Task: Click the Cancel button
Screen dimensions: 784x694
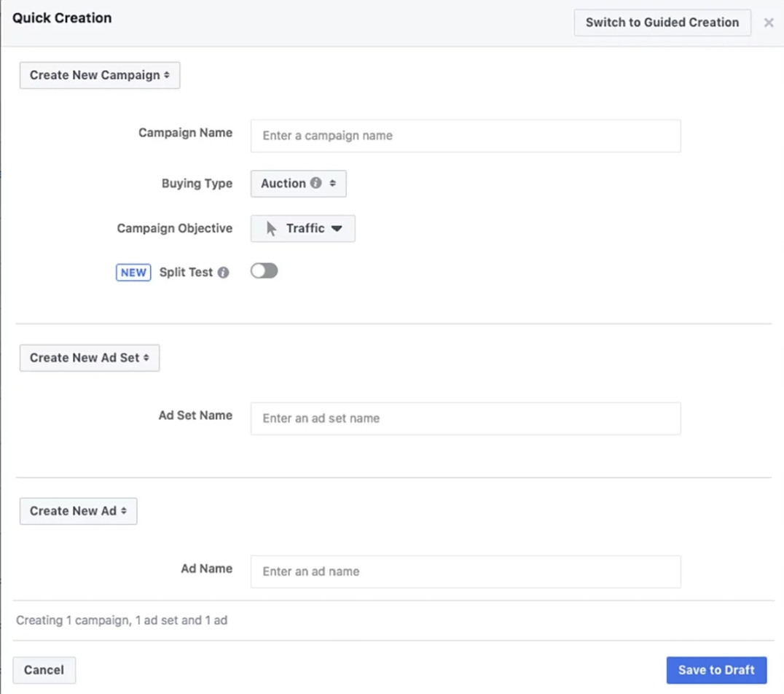Action: pos(44,670)
